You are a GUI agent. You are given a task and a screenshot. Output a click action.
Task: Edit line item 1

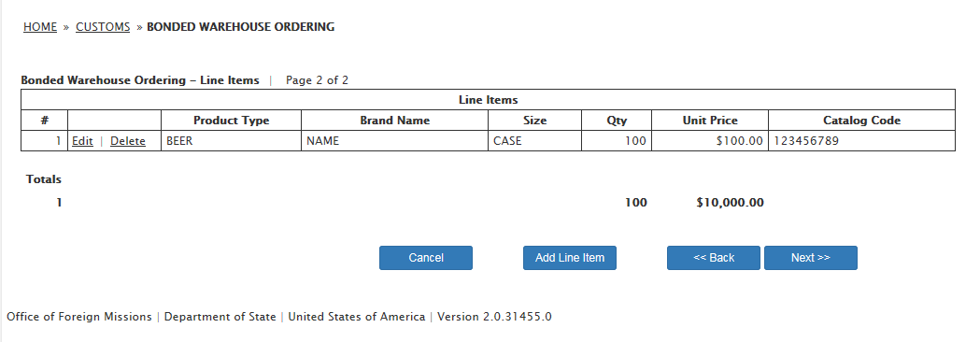click(x=82, y=141)
